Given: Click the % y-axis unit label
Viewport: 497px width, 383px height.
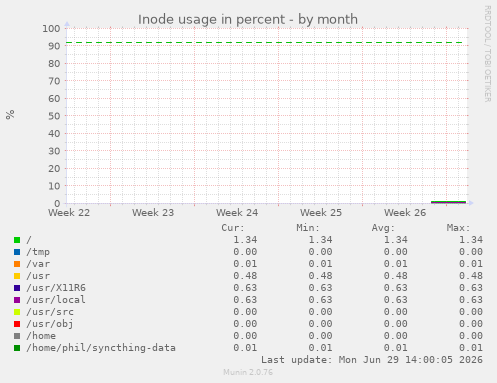Looking at the screenshot, I should click(10, 115).
